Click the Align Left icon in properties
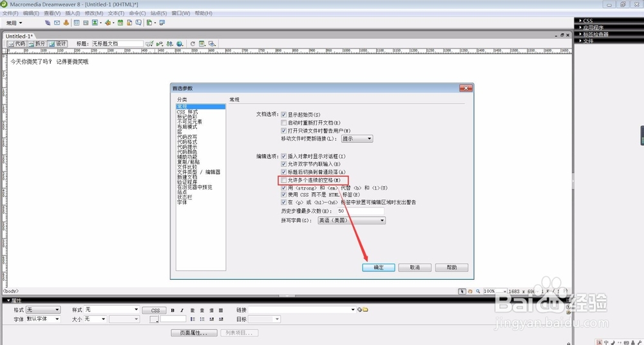Screen dimensions: 644x345 tap(193, 310)
